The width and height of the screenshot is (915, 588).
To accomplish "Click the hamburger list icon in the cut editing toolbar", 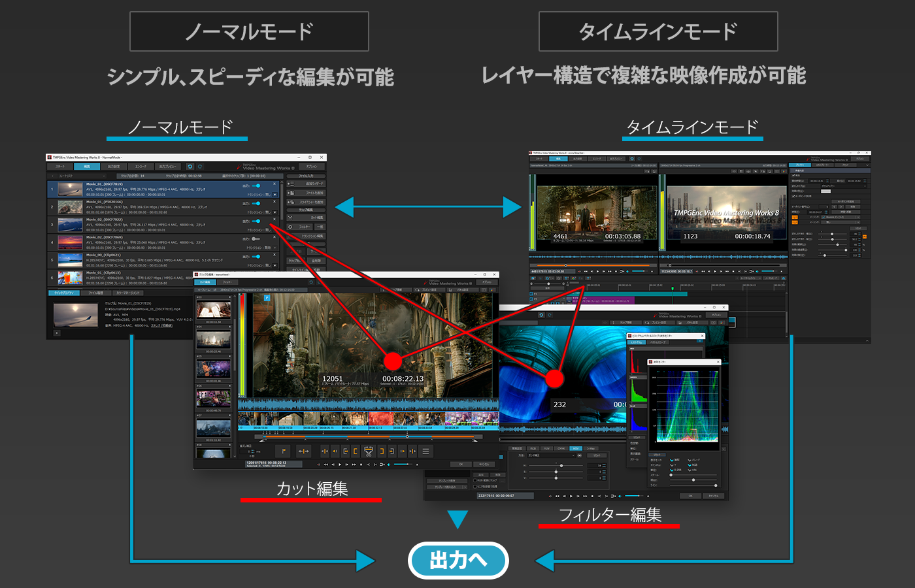I will pyautogui.click(x=426, y=450).
